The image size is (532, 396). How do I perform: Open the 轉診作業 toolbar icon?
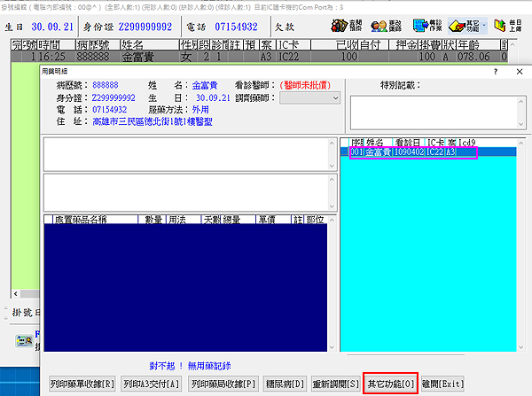coord(424,27)
